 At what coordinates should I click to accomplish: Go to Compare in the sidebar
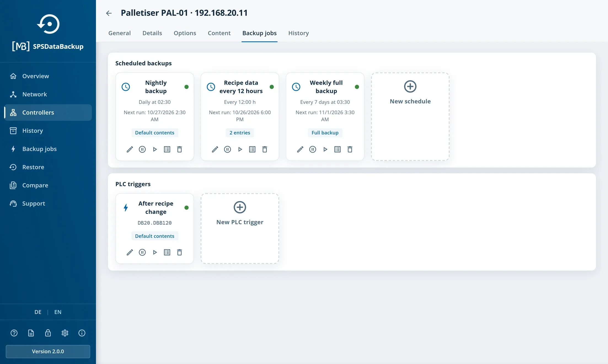coord(48,185)
